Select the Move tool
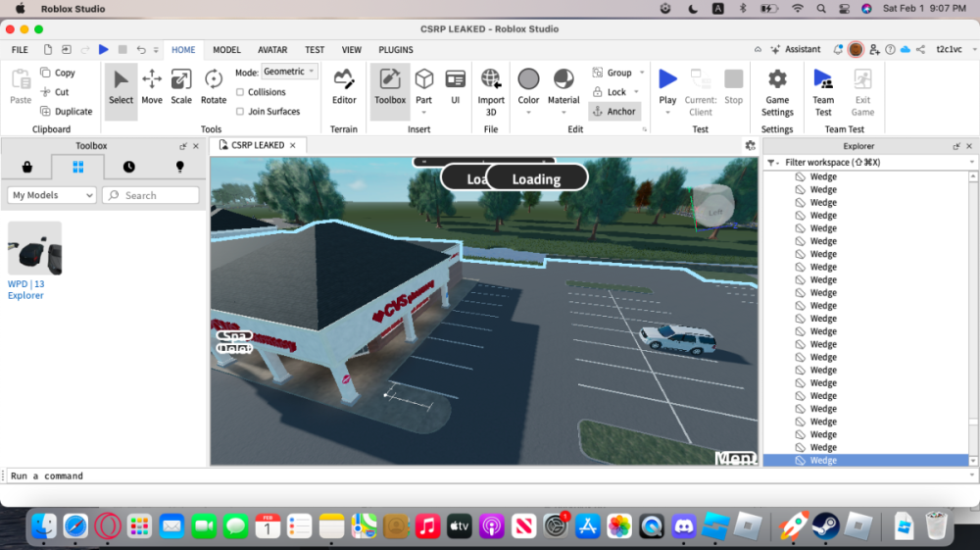Screen dimensions: 980x550 152,87
